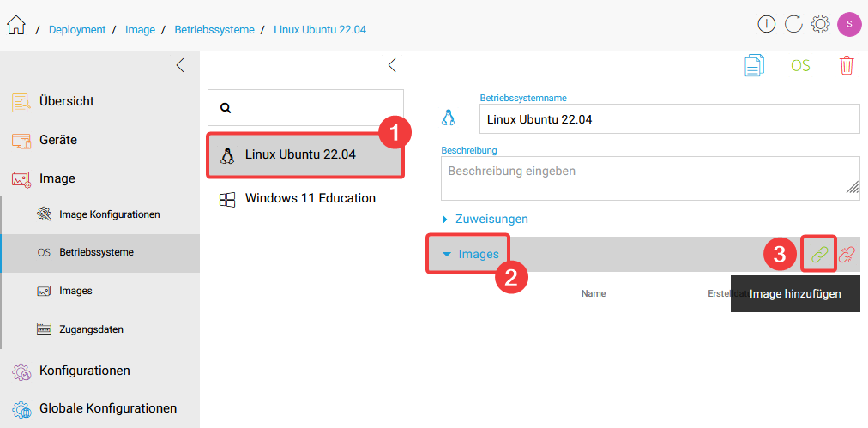Click Deployment breadcrumb link
The image size is (868, 428).
click(x=77, y=30)
